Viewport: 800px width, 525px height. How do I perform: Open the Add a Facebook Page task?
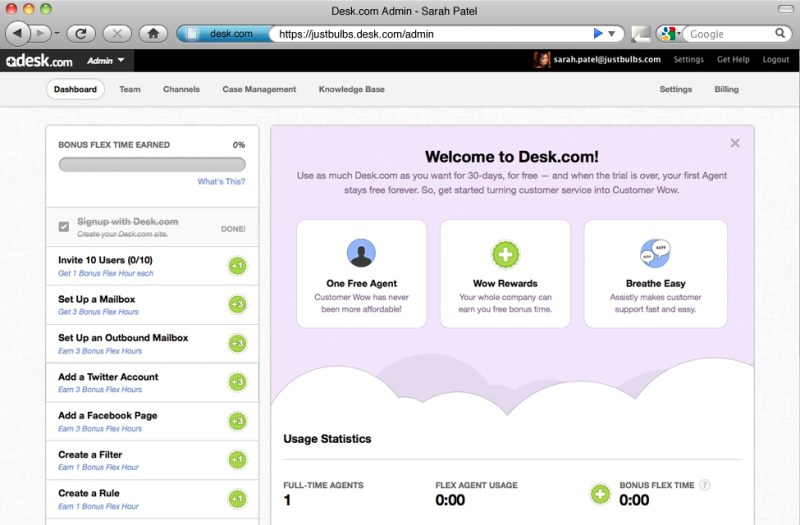[x=152, y=421]
